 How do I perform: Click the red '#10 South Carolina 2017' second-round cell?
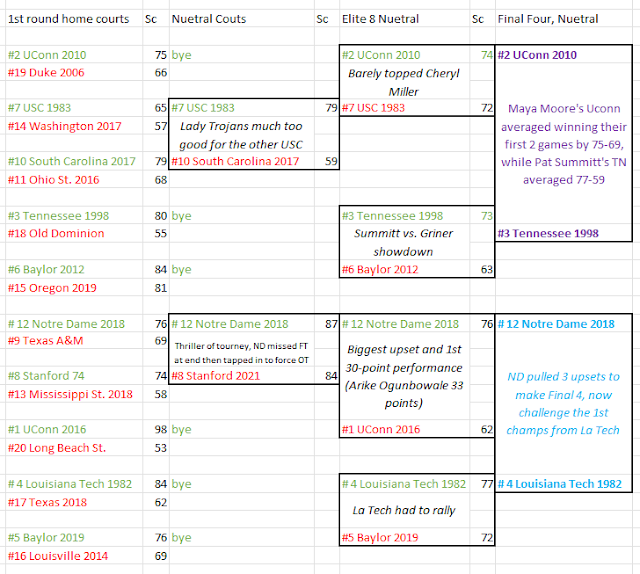pos(242,161)
